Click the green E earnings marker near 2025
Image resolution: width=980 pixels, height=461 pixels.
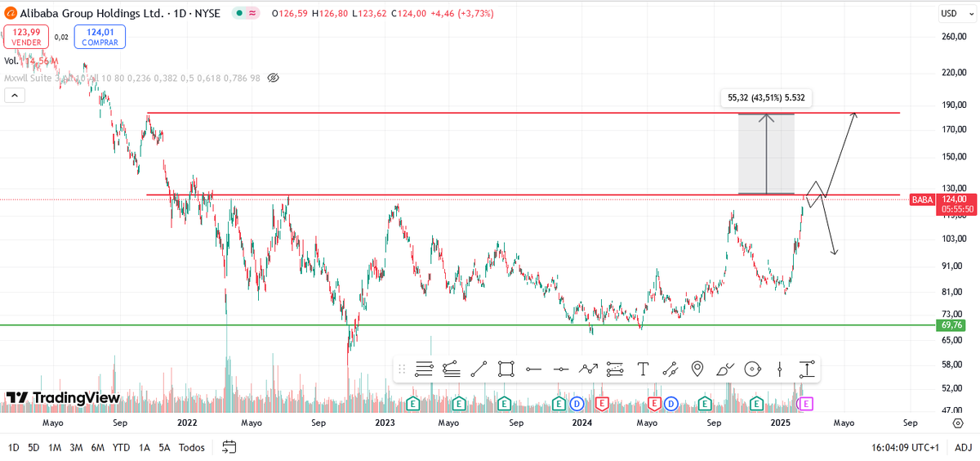tap(757, 403)
